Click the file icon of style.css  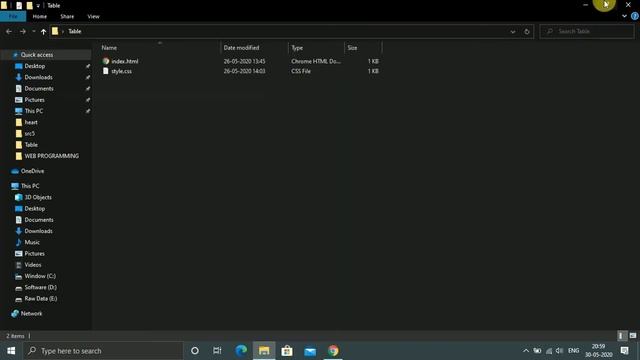coord(106,71)
